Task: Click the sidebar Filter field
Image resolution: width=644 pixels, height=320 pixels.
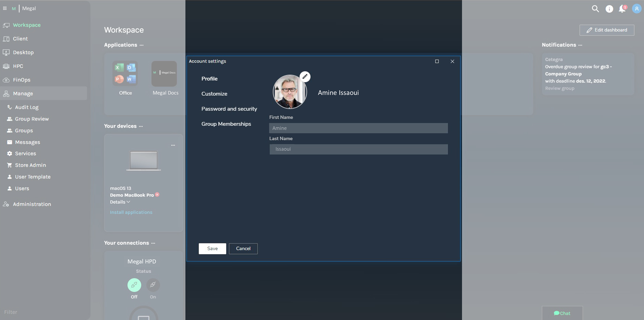Action: coord(11,312)
